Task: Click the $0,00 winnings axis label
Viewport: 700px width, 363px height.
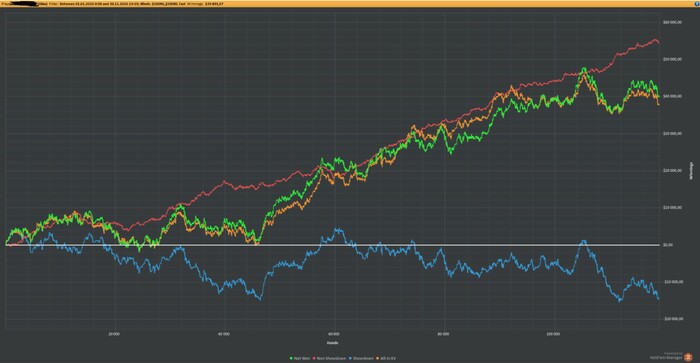Action: [667, 245]
